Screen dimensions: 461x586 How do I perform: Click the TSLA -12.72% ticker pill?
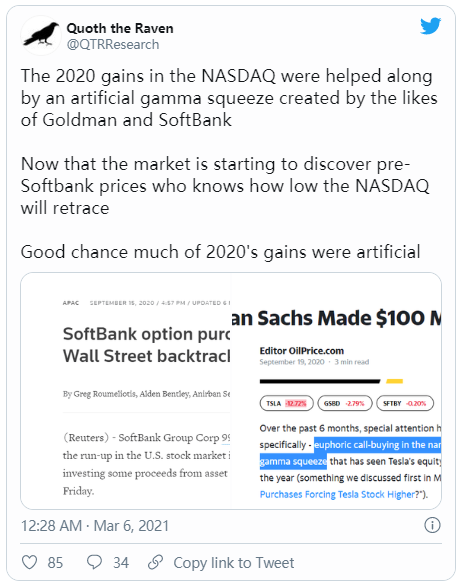tap(287, 403)
